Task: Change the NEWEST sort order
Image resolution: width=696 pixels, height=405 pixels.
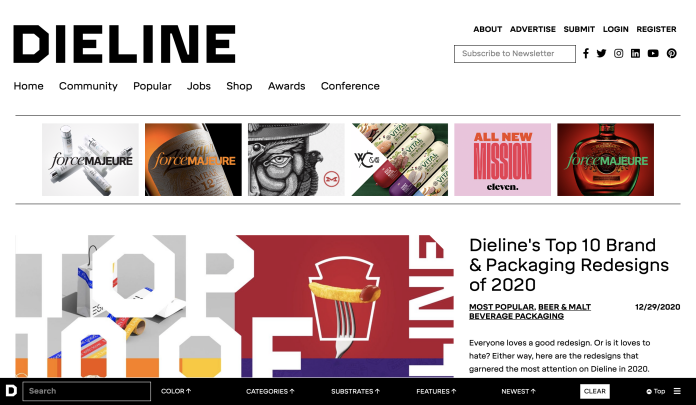Action: (x=518, y=391)
